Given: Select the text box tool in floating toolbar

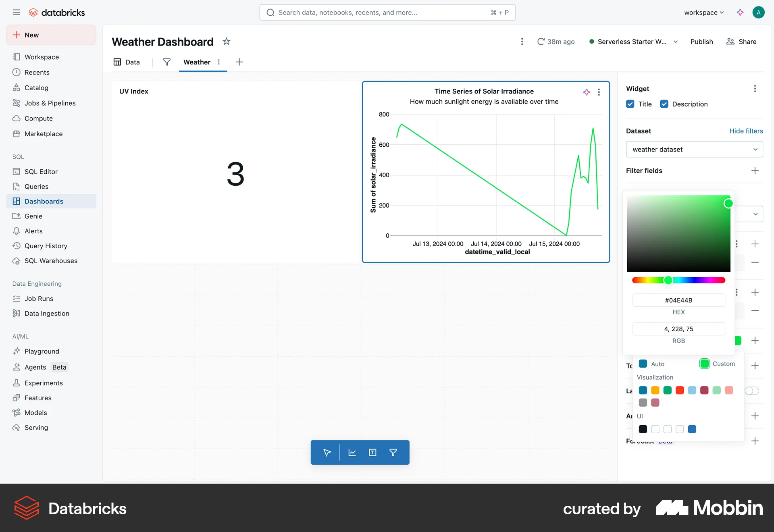Looking at the screenshot, I should (x=372, y=452).
